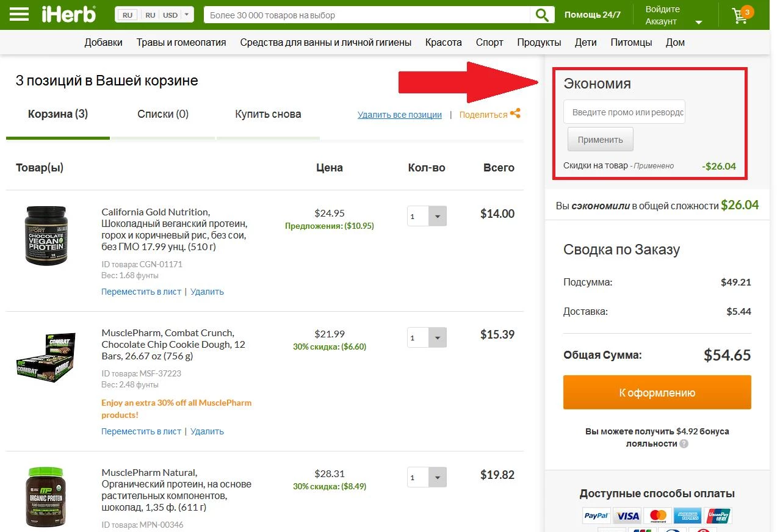This screenshot has height=532, width=780.
Task: Open the Дети category menu
Action: [586, 42]
